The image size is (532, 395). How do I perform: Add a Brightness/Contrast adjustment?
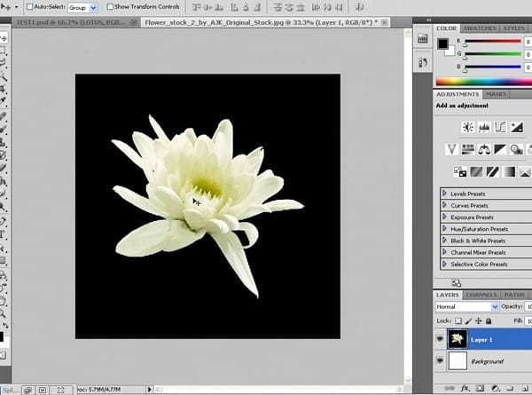pyautogui.click(x=468, y=127)
